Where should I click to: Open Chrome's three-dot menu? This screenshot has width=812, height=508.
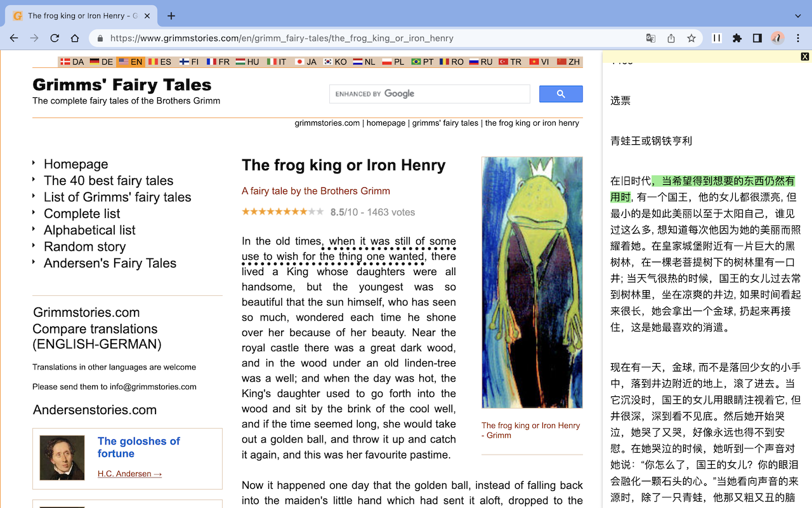(x=799, y=38)
